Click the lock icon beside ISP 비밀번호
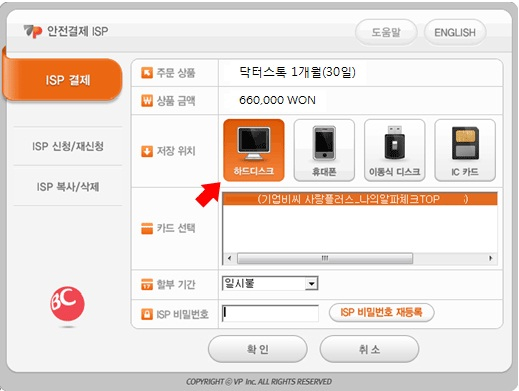Image resolution: width=519 pixels, height=391 pixels. [147, 314]
